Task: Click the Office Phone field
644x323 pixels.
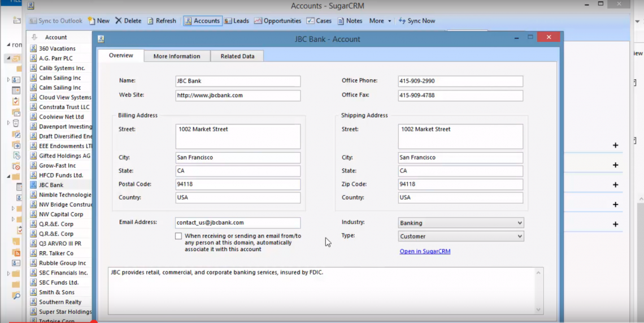Action: pos(460,81)
